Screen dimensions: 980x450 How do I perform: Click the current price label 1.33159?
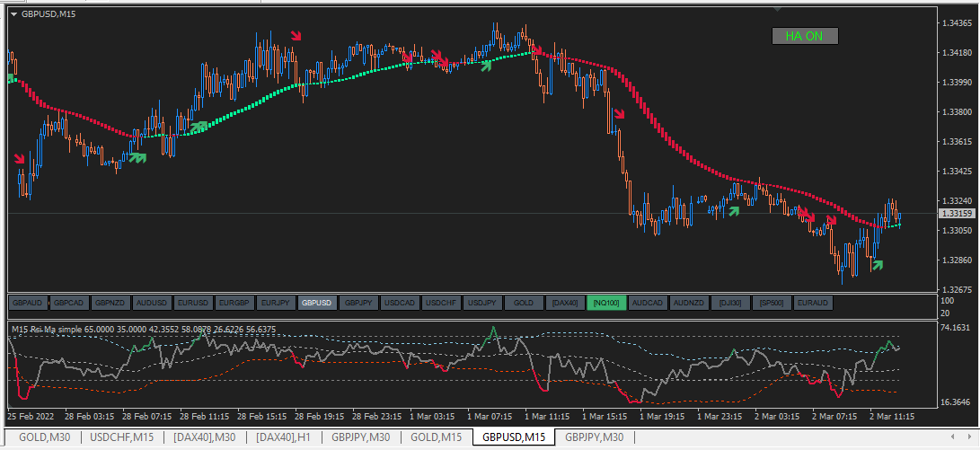click(957, 214)
